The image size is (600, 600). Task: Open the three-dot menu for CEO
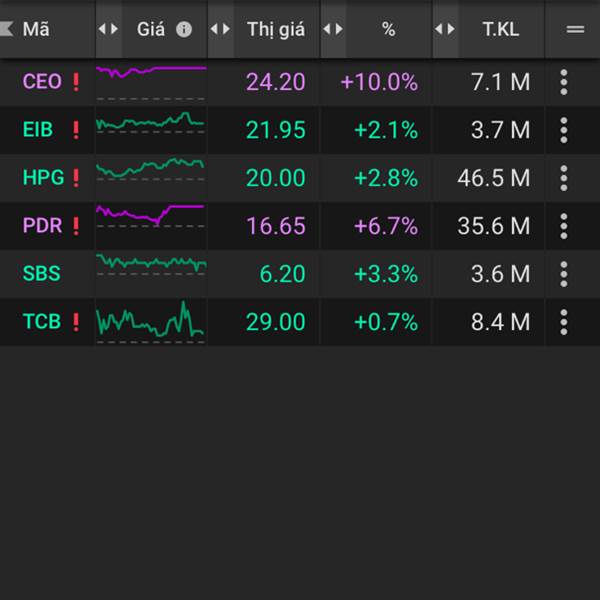click(564, 82)
